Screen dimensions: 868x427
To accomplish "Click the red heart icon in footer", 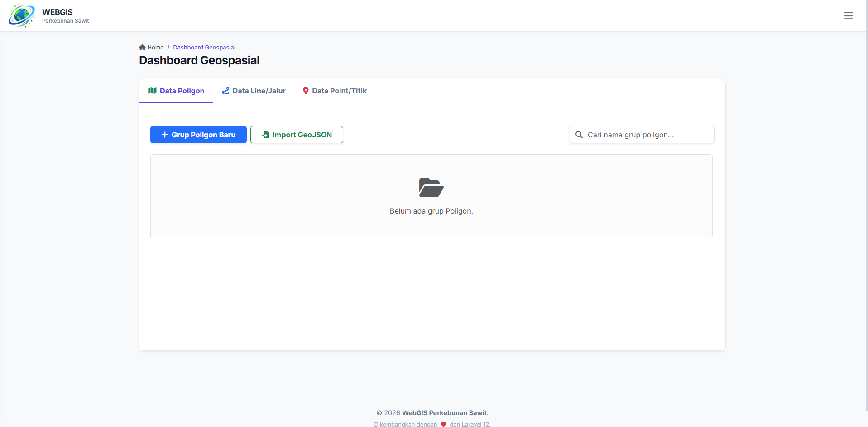I will [x=443, y=424].
